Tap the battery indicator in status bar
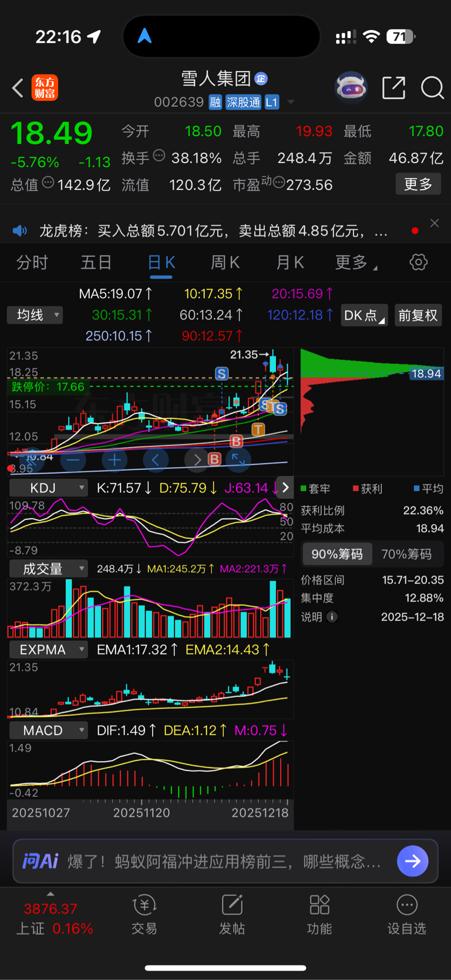The image size is (451, 980). tap(400, 37)
